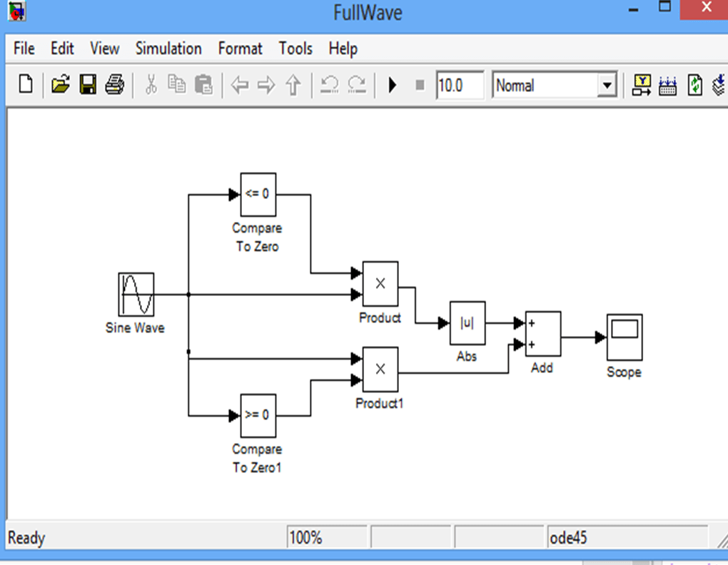Click the Redo icon
The width and height of the screenshot is (728, 565).
coord(357,85)
